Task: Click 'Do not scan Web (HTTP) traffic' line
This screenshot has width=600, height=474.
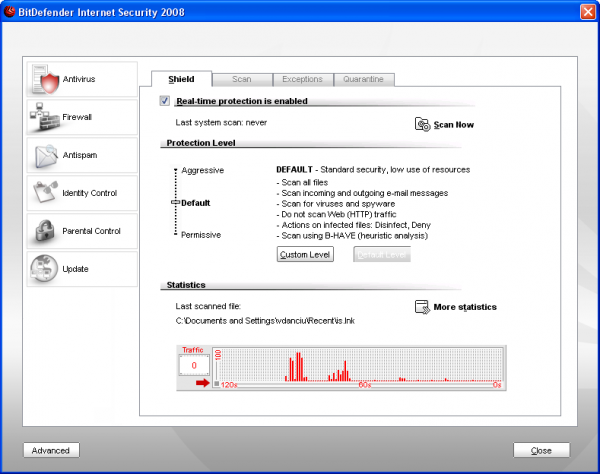Action: point(336,214)
